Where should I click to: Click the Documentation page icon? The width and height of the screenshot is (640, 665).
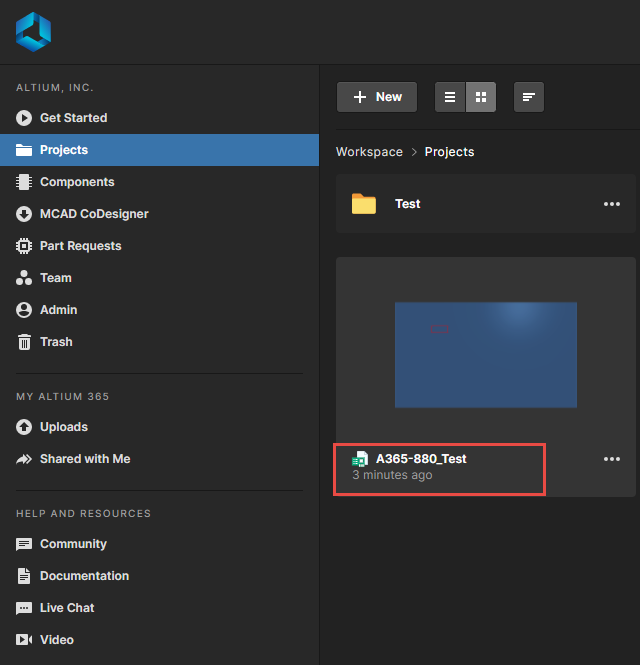point(24,576)
